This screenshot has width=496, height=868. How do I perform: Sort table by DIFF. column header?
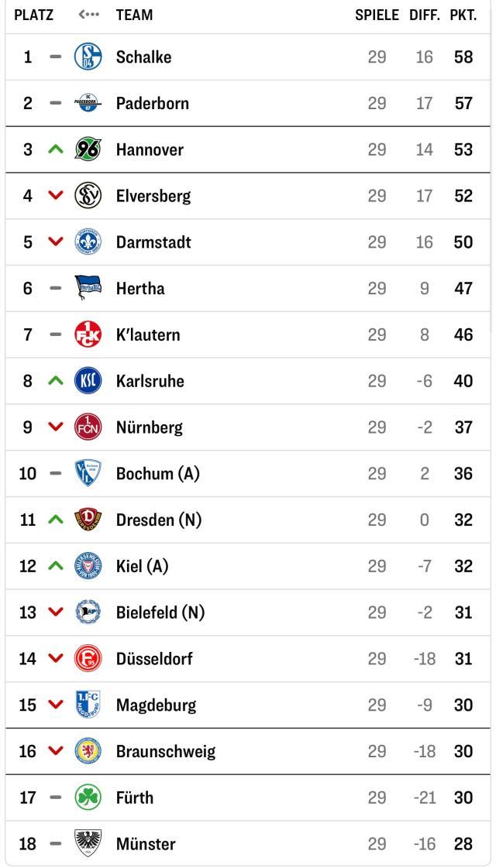[424, 15]
